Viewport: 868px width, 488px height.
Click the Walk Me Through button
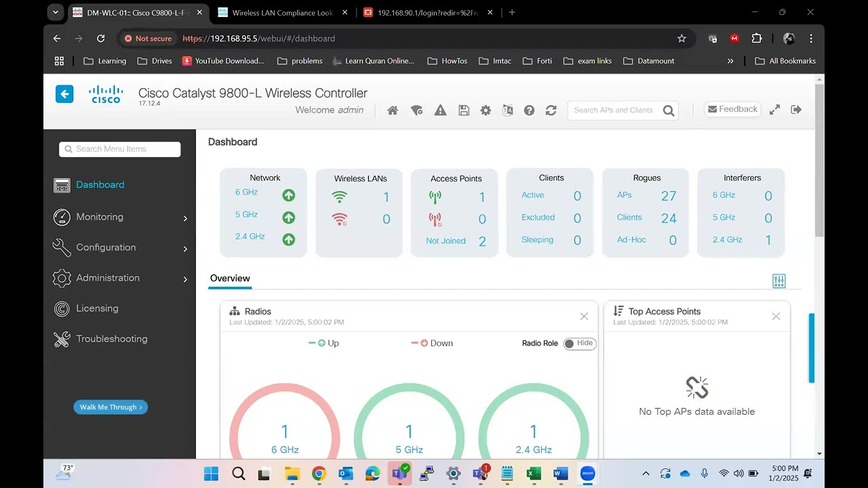tap(111, 407)
